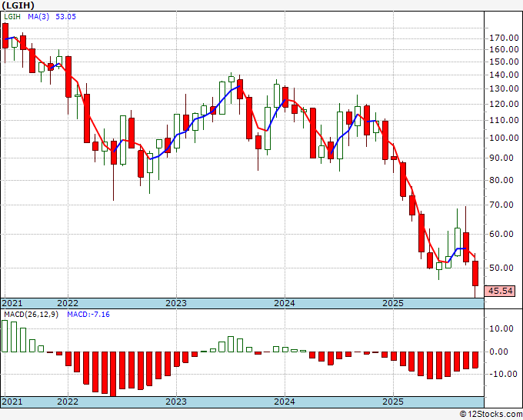Click the MACD(26,12,9) indicator label
This screenshot has width=523, height=420.
(x=31, y=315)
